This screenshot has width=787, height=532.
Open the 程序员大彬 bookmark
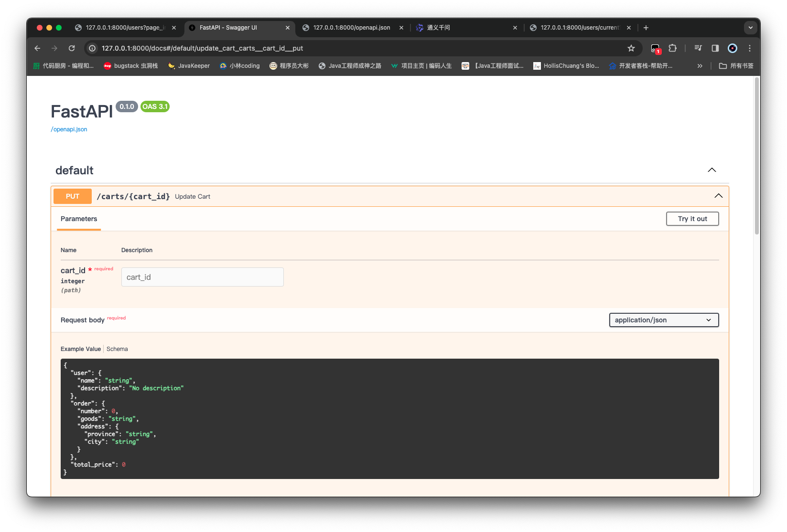click(289, 66)
